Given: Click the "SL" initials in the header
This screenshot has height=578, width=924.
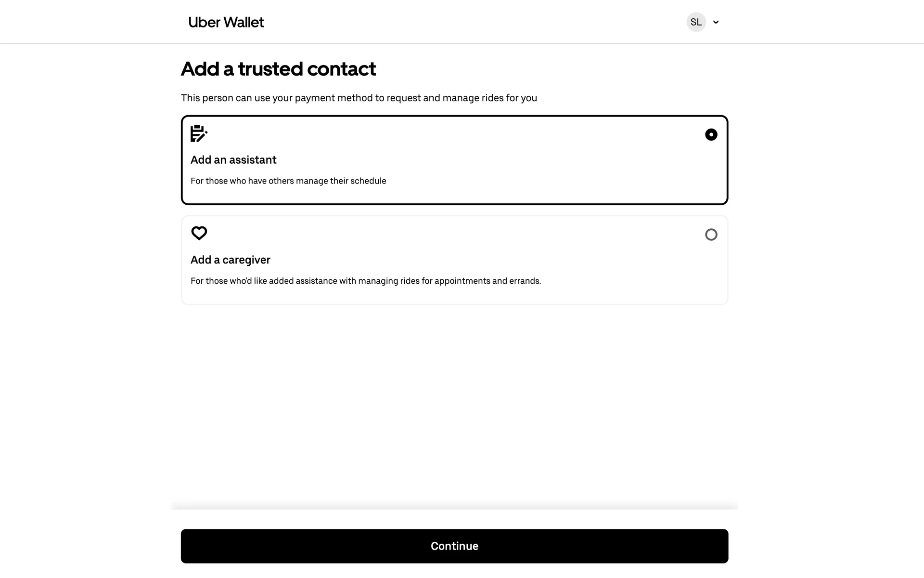Looking at the screenshot, I should (x=696, y=22).
